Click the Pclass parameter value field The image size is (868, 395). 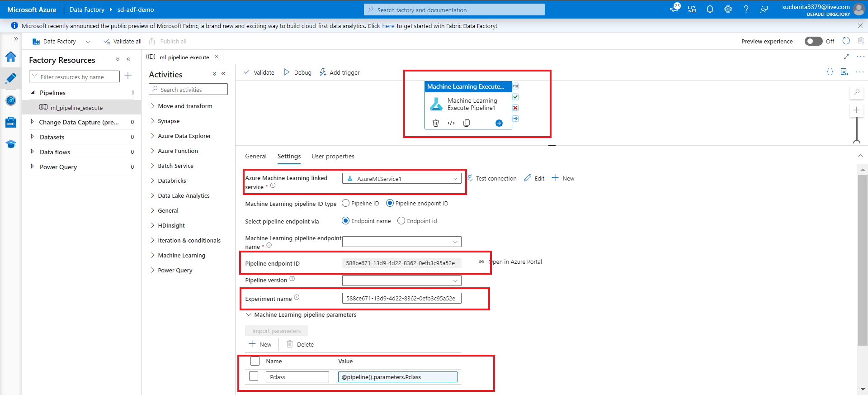[398, 377]
